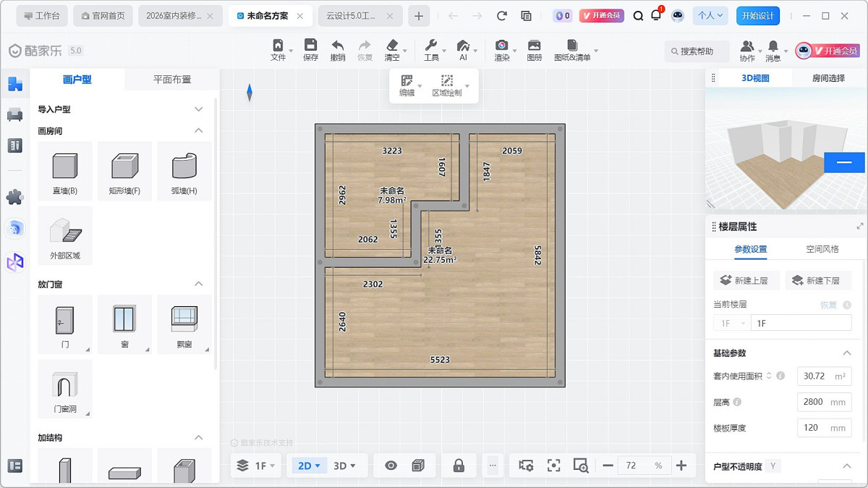Select the 直墙(B) straight wall tool

coord(64,172)
